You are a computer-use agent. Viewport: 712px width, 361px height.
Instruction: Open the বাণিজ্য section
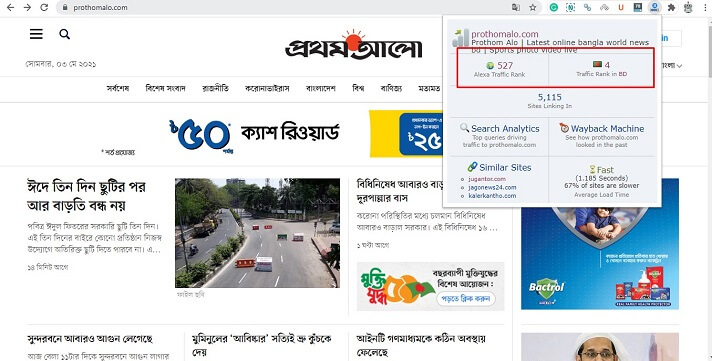pos(391,88)
